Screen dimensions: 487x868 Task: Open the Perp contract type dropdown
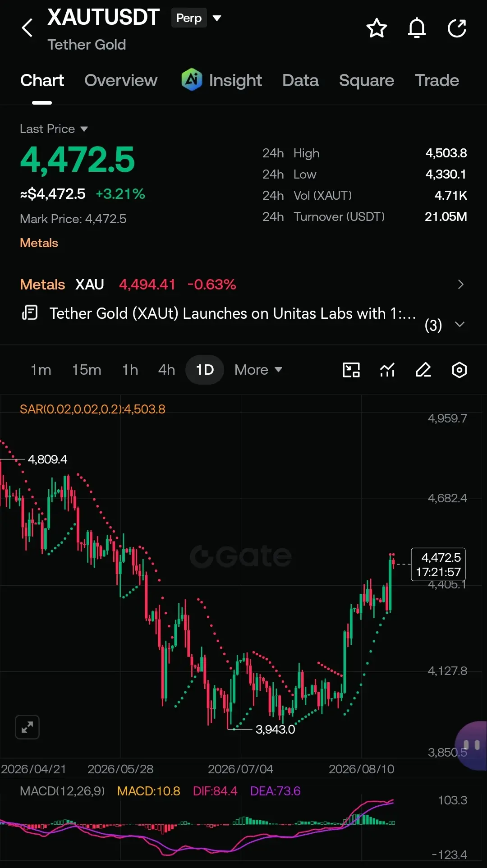[x=197, y=18]
